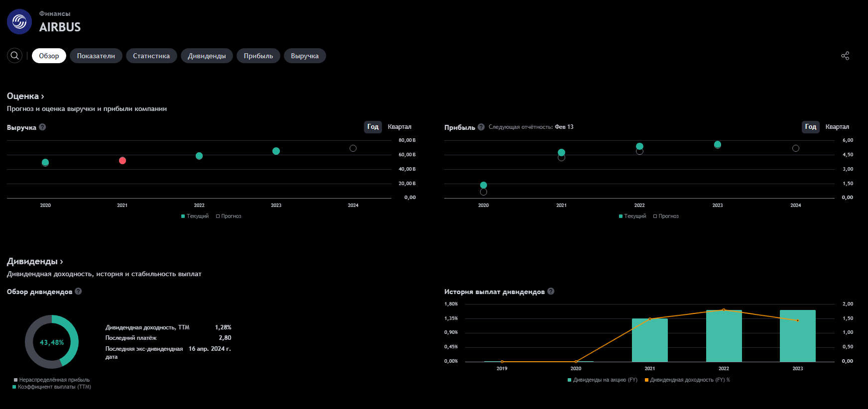Click the 2021 earnings actual point
This screenshot has width=868, height=409.
pyautogui.click(x=561, y=152)
